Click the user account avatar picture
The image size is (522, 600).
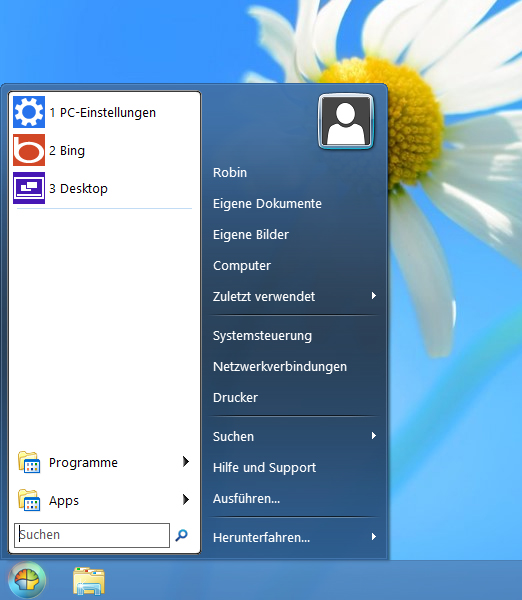346,121
